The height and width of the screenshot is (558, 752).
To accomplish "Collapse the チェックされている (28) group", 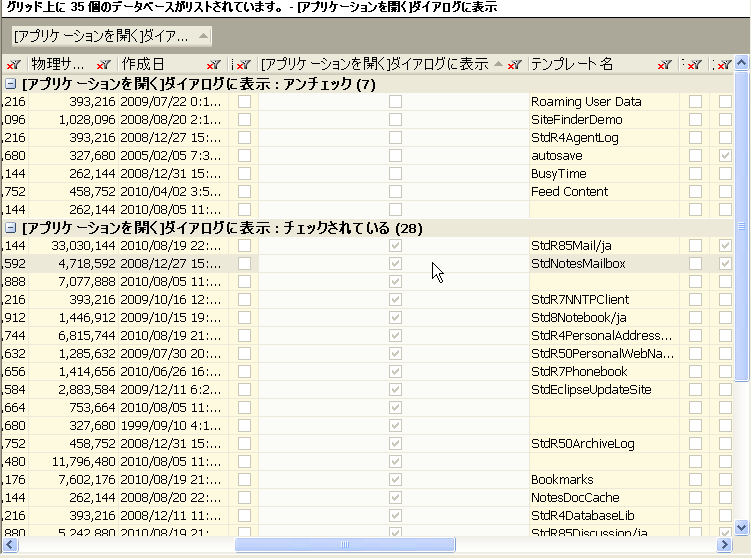I will pyautogui.click(x=11, y=228).
